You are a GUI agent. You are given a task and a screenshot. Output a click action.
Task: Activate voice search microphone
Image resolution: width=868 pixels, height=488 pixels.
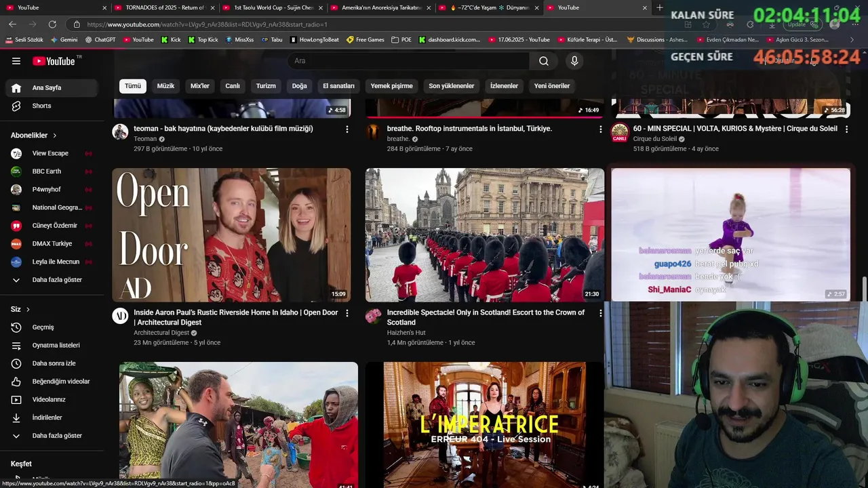click(x=574, y=61)
